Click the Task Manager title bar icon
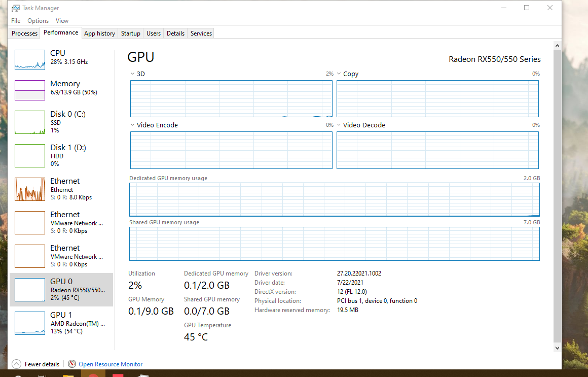This screenshot has width=588, height=377. [15, 8]
